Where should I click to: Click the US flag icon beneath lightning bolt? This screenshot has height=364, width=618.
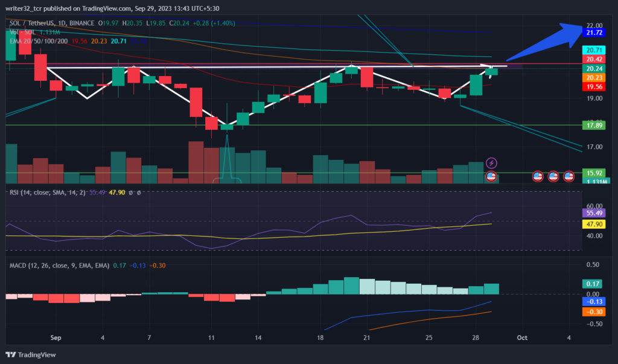tap(491, 176)
